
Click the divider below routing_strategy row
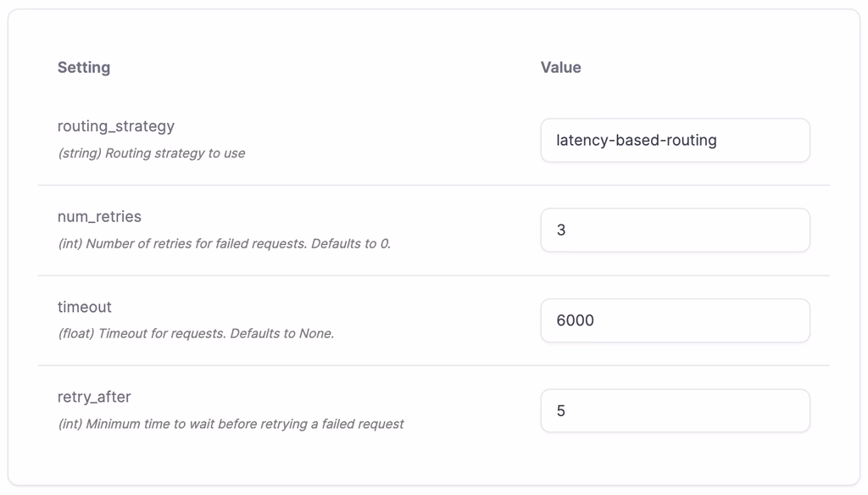click(x=434, y=184)
